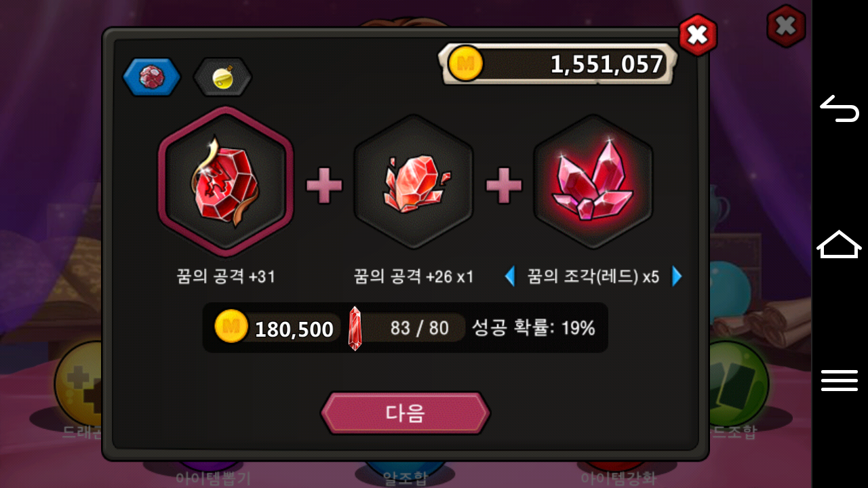This screenshot has width=868, height=488.
Task: Click the dimmed background X button
Action: click(x=786, y=26)
